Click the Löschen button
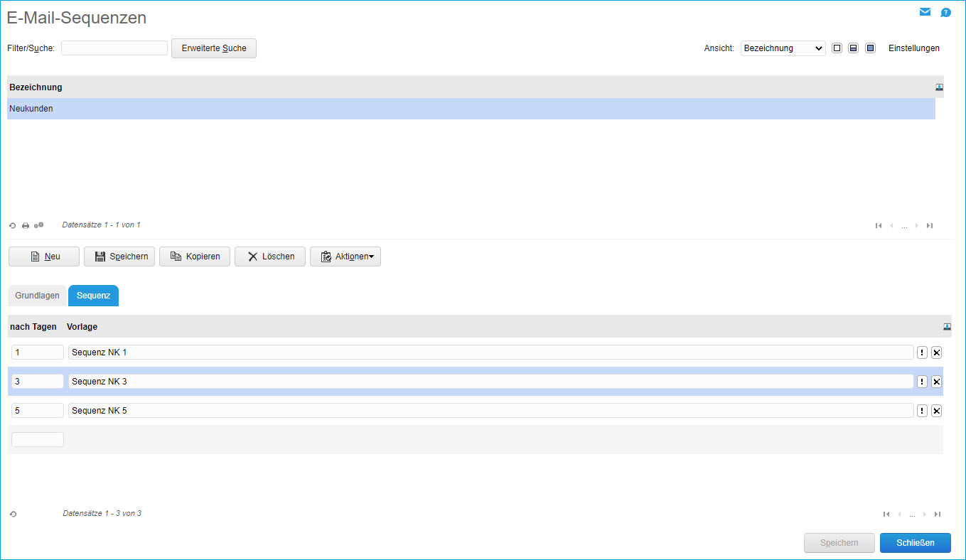This screenshot has height=560, width=966. pos(270,257)
